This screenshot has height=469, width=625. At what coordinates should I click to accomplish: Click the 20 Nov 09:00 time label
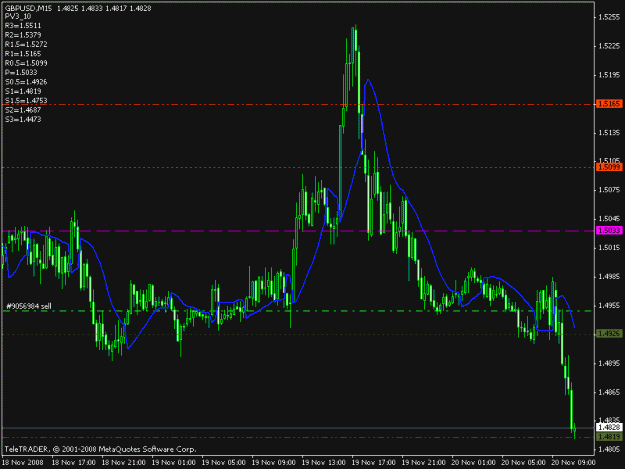tap(574, 463)
